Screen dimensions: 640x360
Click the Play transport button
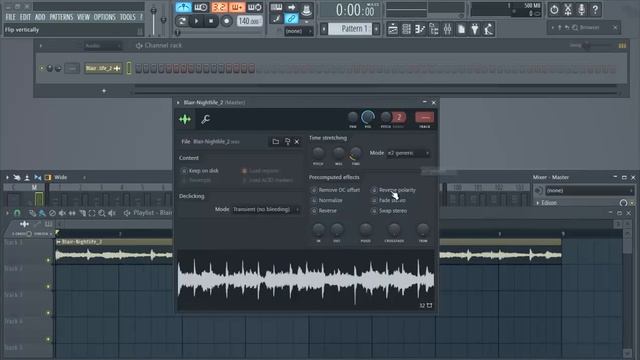[x=196, y=20]
